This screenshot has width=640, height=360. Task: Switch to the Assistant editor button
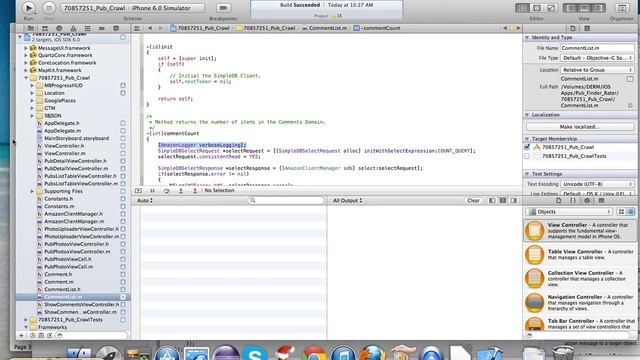coord(537,8)
